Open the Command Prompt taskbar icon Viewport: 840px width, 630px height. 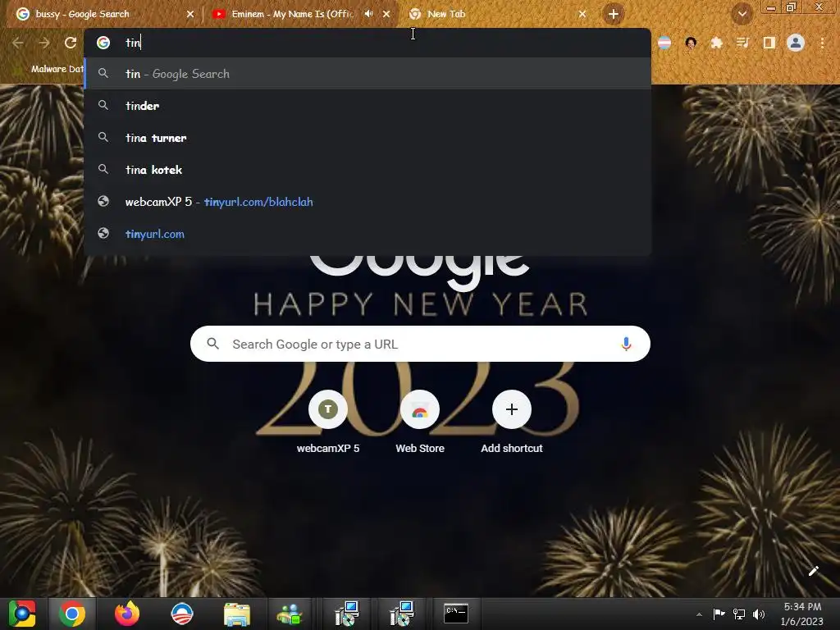click(456, 614)
